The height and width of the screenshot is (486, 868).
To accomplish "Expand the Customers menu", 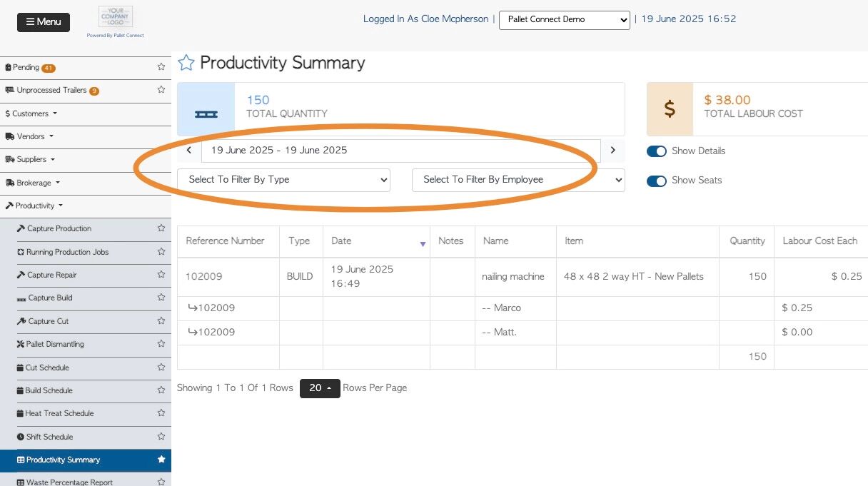I will (31, 113).
